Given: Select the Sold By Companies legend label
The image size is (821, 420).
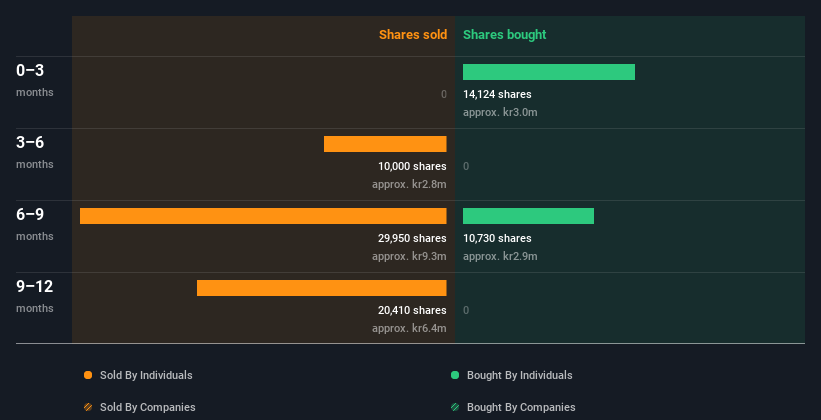Looking at the screenshot, I should [148, 407].
